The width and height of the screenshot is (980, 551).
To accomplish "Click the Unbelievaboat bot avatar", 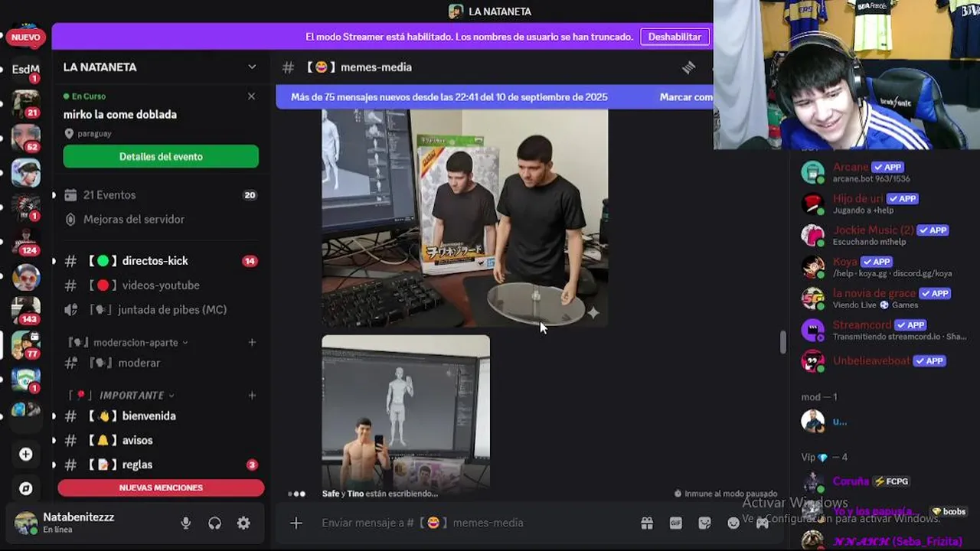I will [x=812, y=361].
